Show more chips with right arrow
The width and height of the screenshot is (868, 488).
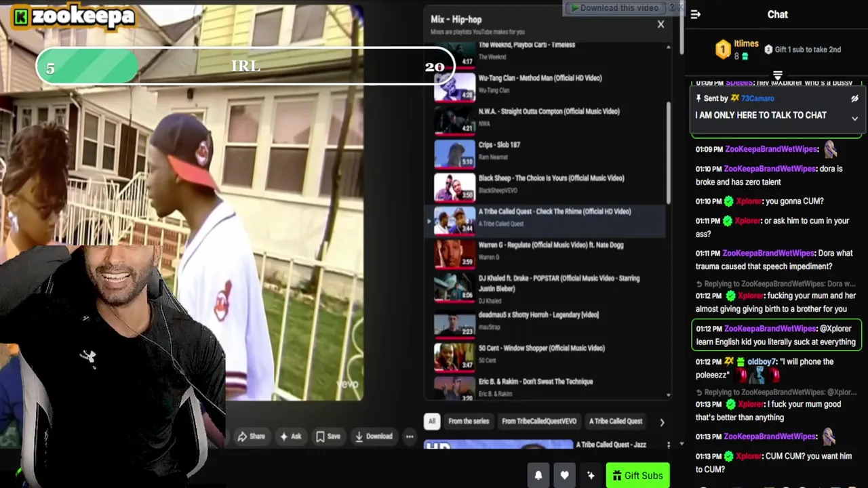pos(662,422)
